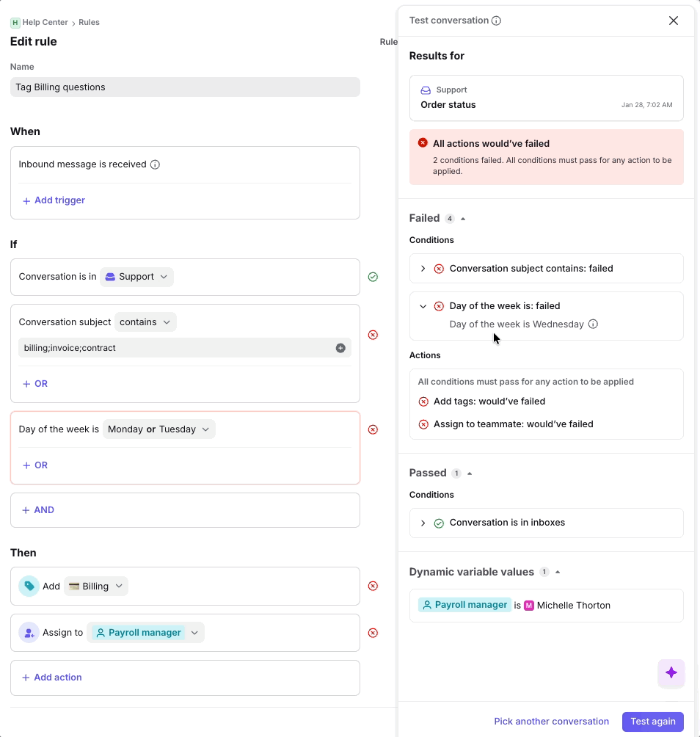700x737 pixels.
Task: Expand Conversation subject contains failed result
Action: pos(423,269)
